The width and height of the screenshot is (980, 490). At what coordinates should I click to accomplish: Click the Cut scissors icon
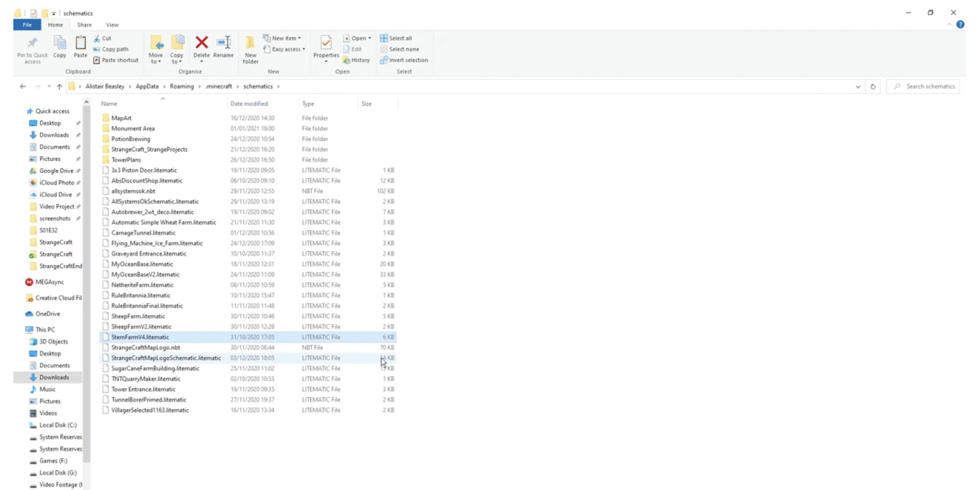click(97, 38)
